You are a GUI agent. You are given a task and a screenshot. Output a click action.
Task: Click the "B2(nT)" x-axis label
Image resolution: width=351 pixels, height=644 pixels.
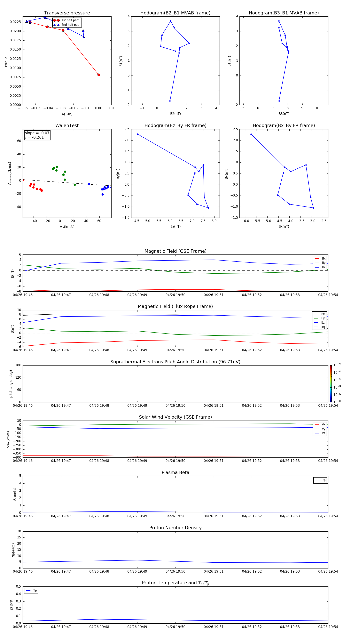175,114
